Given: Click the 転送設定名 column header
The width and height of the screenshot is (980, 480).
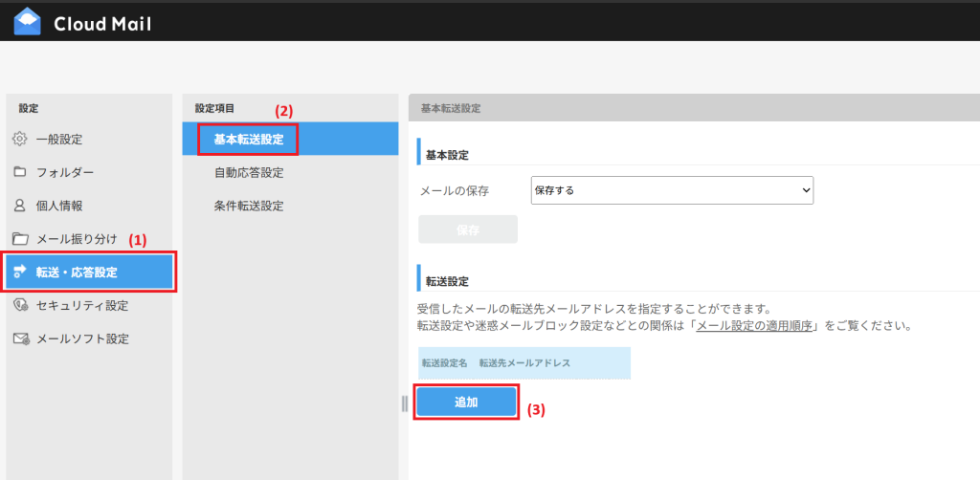Looking at the screenshot, I should [444, 363].
